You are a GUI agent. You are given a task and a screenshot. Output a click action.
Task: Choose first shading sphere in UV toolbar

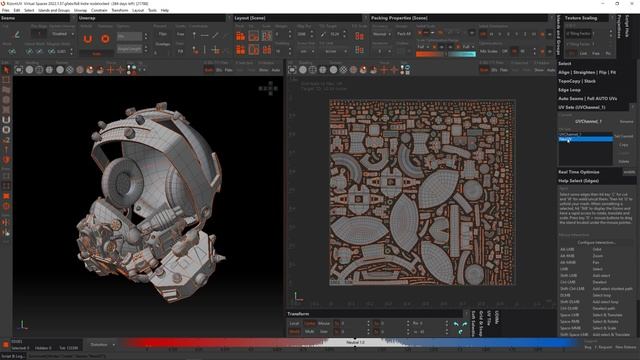point(303,70)
